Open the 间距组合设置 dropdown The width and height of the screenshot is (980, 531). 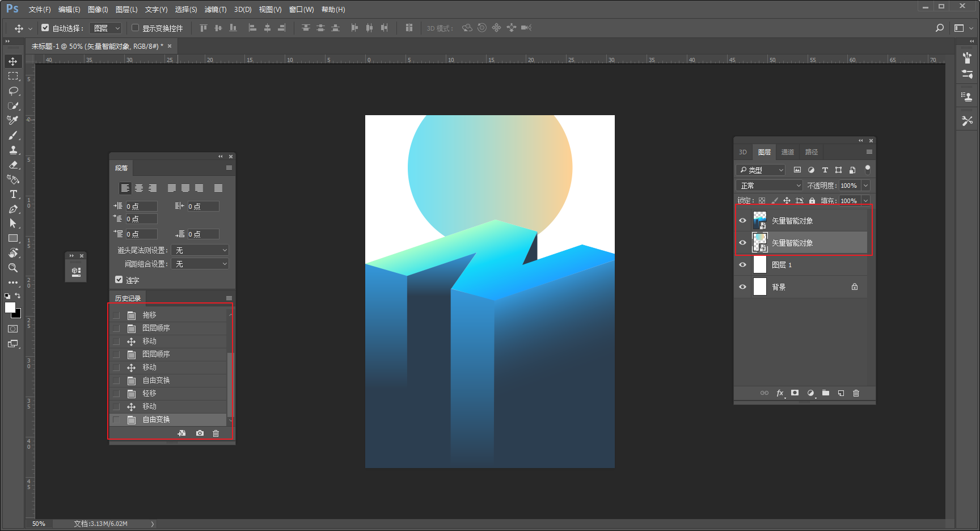click(201, 264)
